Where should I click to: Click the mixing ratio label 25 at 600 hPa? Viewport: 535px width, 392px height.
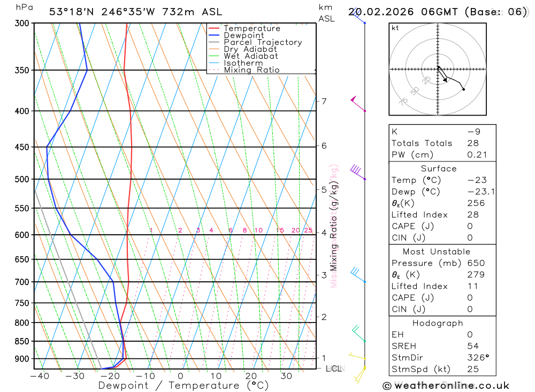click(x=309, y=230)
